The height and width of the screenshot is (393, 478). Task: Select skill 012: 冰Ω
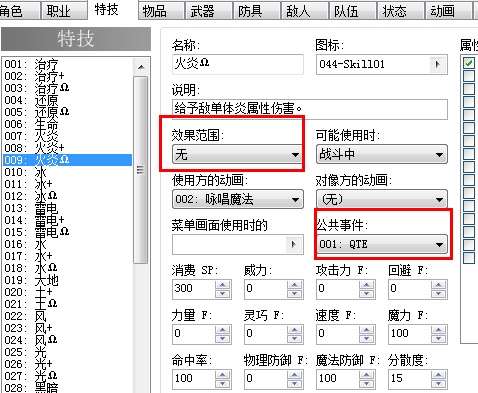[68, 196]
